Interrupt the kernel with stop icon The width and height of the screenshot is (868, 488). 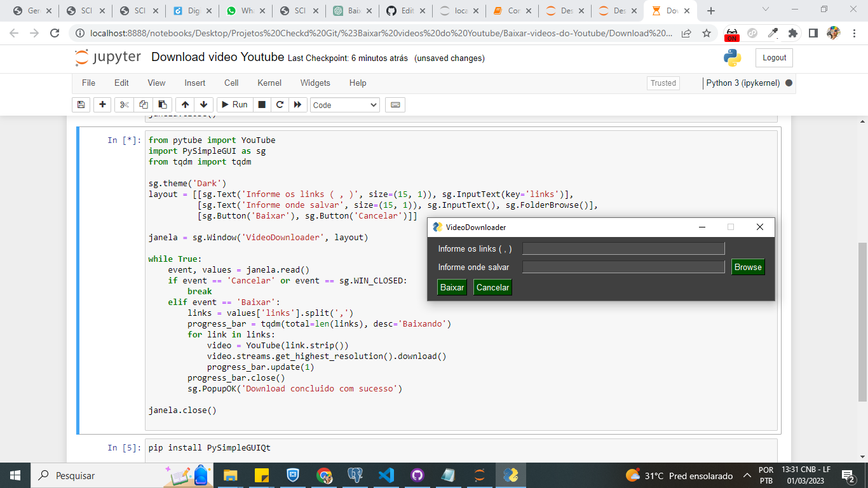[x=262, y=104]
